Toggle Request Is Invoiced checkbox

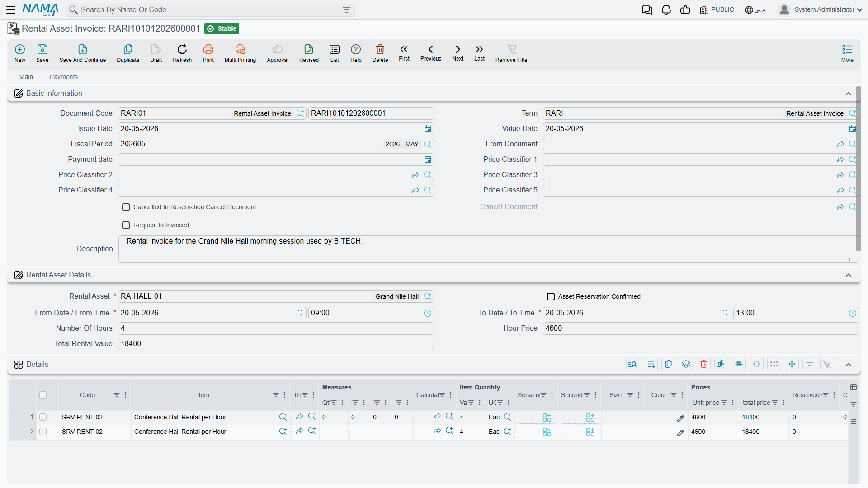click(126, 225)
